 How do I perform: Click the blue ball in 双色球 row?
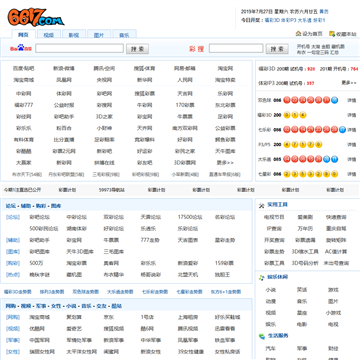(335, 100)
